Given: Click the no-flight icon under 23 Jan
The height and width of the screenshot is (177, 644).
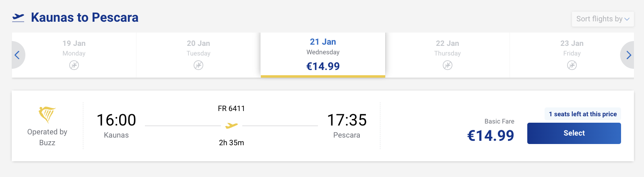Looking at the screenshot, I should coord(572,65).
